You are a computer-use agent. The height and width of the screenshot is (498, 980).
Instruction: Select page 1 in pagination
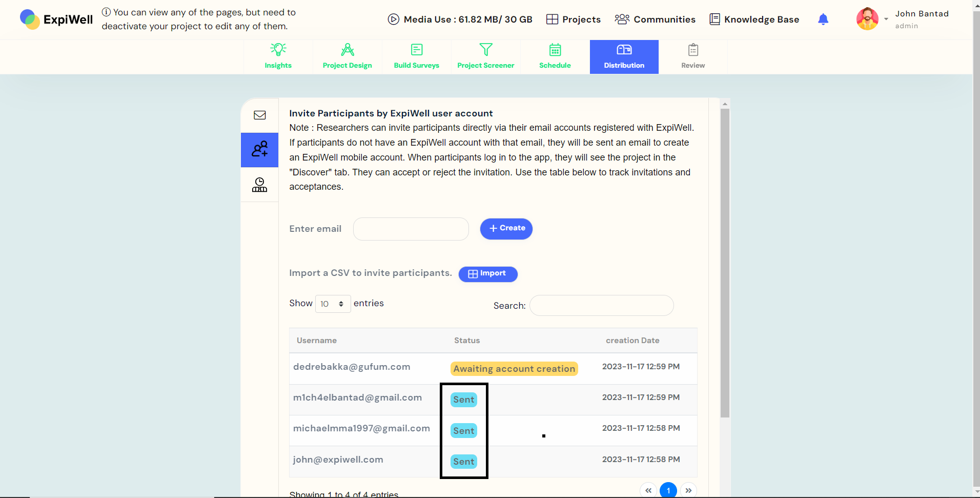point(668,491)
